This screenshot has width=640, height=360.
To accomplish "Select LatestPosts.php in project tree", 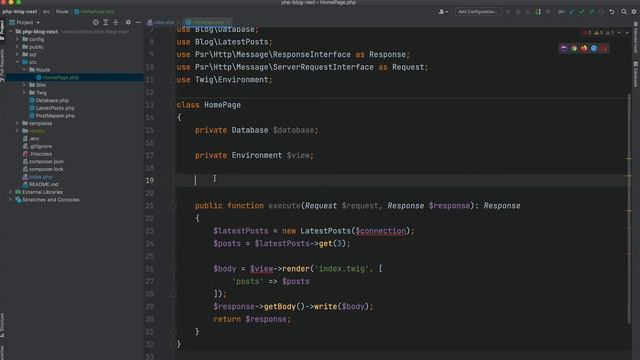I will pyautogui.click(x=51, y=108).
